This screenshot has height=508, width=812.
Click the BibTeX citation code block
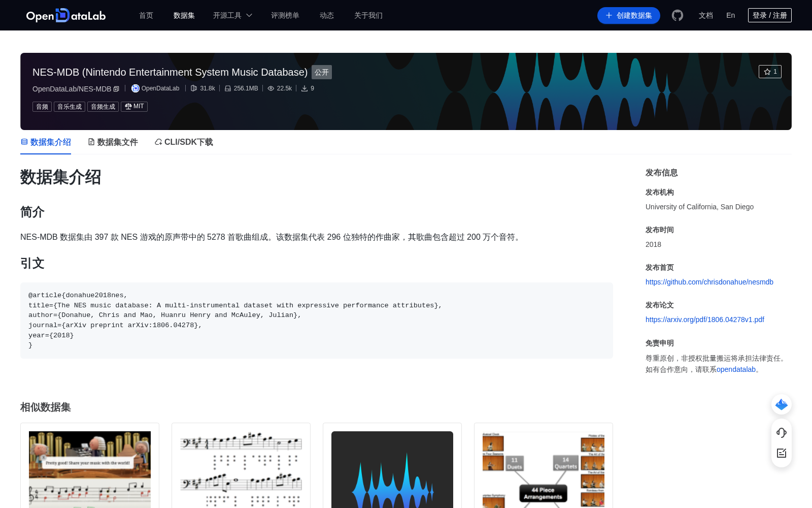[317, 321]
